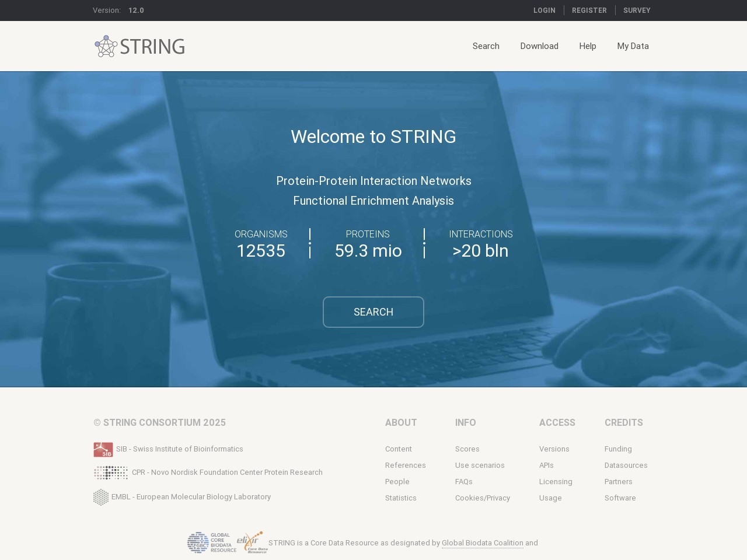747x560 pixels.
Task: Open the Funding link under Credits
Action: pyautogui.click(x=618, y=449)
